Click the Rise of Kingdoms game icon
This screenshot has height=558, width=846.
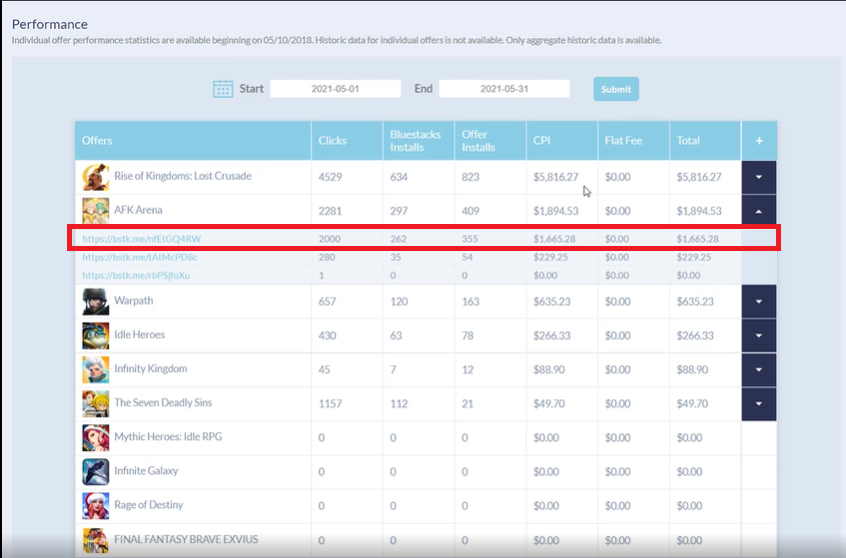click(x=95, y=177)
